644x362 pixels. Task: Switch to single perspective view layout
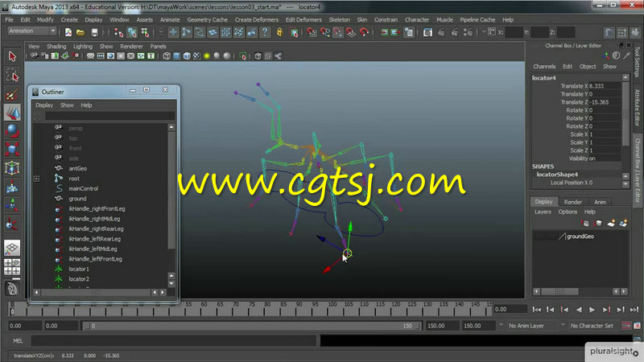(x=12, y=248)
